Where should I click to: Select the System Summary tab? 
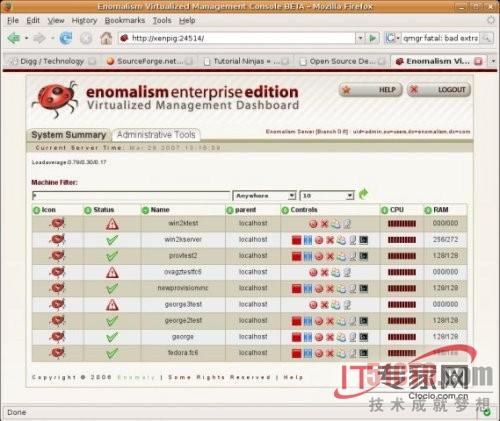point(68,135)
